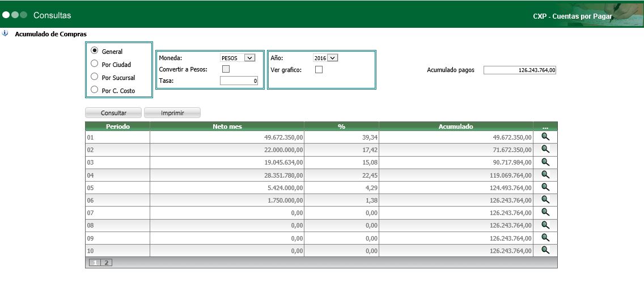Click the 15,08 percentage cell

(341, 162)
